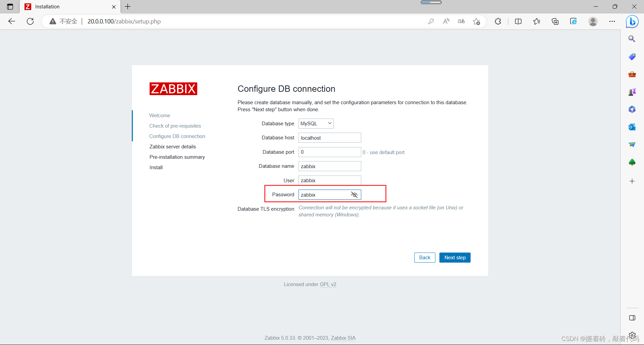Refresh the page with the reload icon
The width and height of the screenshot is (644, 345).
(30, 21)
